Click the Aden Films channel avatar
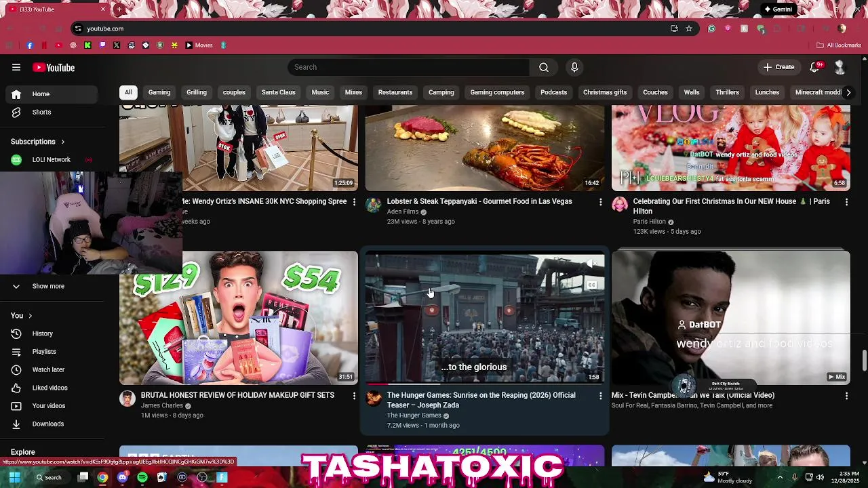 coord(374,205)
